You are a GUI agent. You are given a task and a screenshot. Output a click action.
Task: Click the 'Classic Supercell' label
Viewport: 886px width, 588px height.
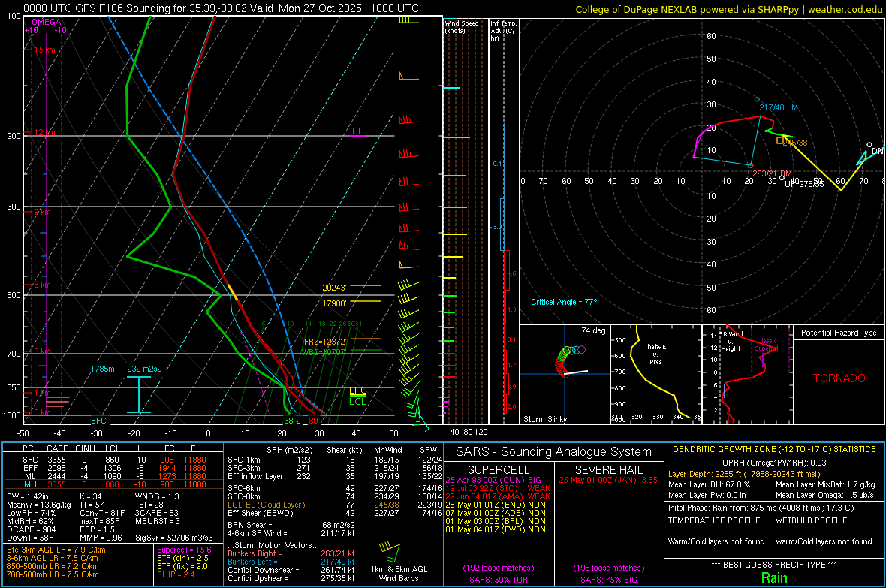point(767,345)
